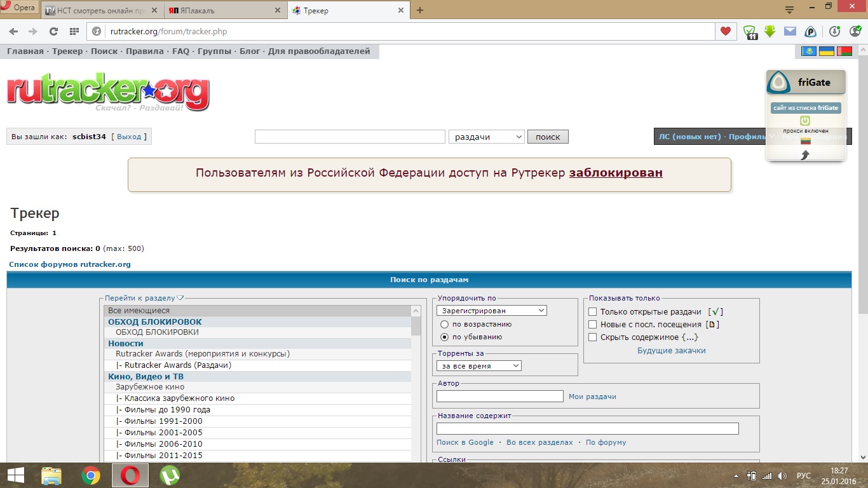Open 'Для правообладателей' menu link
The width and height of the screenshot is (868, 488).
click(319, 51)
